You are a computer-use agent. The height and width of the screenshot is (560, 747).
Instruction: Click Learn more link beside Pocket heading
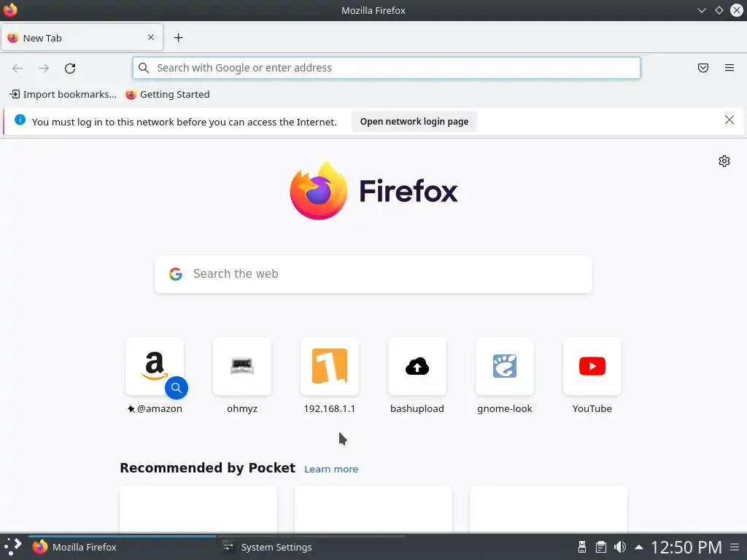point(331,469)
